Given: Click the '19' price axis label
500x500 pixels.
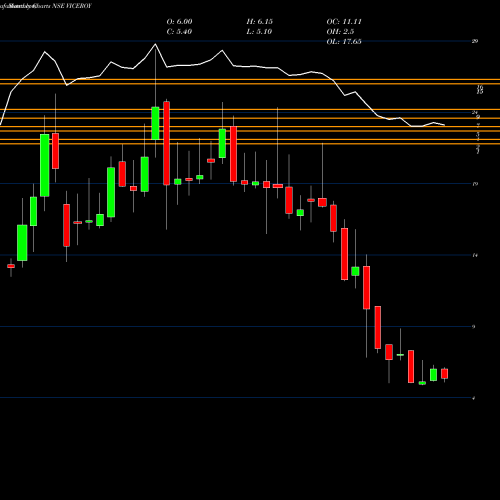Looking at the screenshot, I should (x=475, y=184).
